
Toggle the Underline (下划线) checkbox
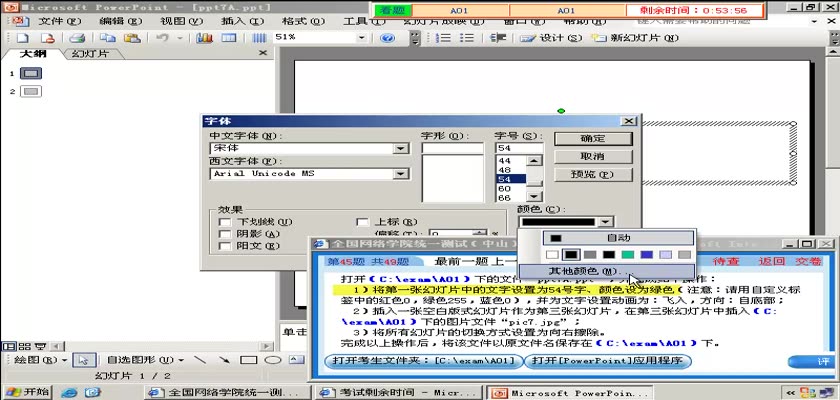(x=226, y=222)
